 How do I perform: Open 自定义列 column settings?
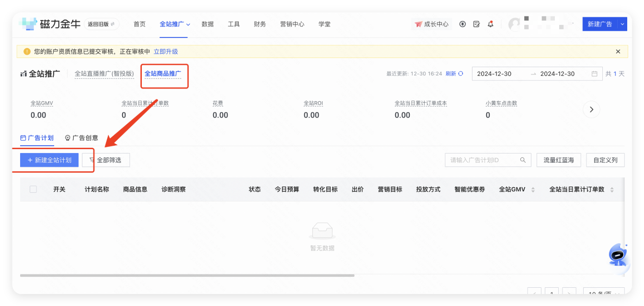tap(605, 160)
